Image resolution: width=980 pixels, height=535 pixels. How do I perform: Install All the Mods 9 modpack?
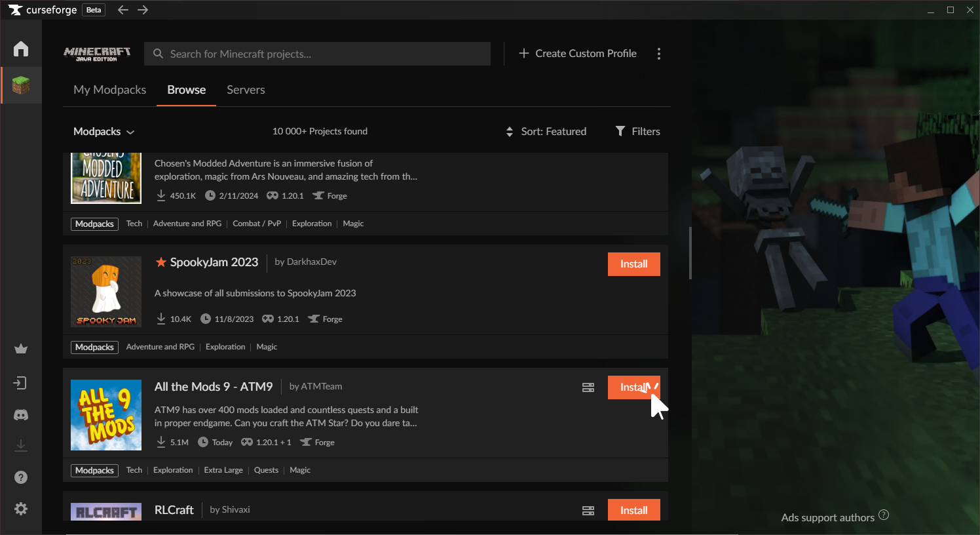[x=634, y=387]
